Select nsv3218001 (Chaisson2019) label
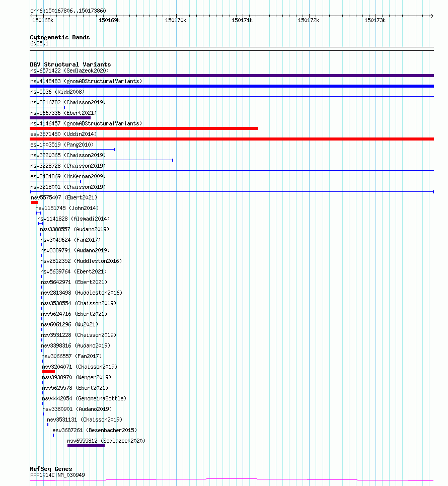 (x=68, y=186)
